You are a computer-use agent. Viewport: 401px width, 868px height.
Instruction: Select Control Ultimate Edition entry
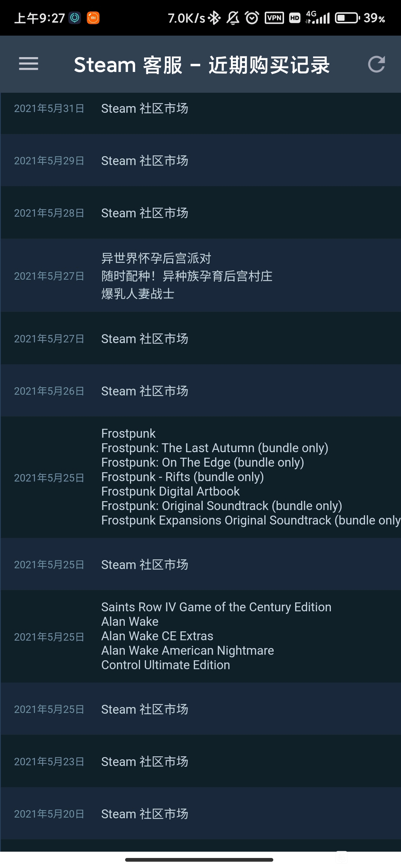(x=166, y=665)
